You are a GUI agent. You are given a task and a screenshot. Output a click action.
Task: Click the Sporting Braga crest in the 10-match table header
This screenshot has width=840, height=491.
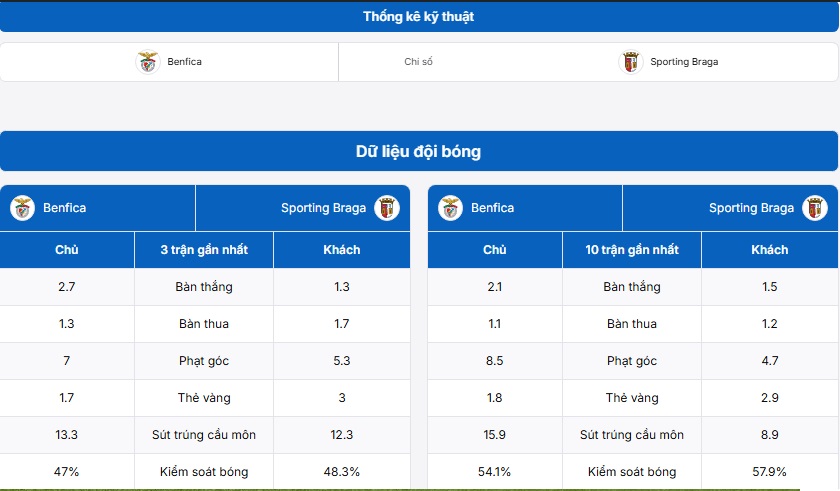[x=815, y=208]
